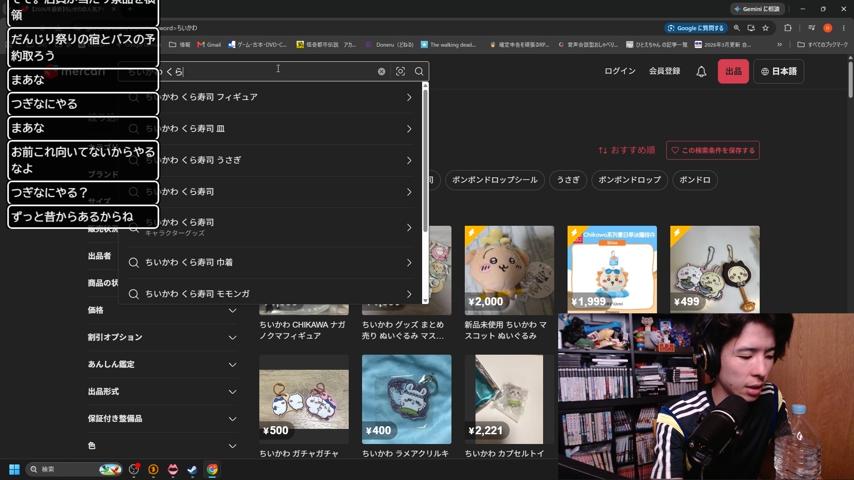Viewport: 854px width, 480px height.
Task: Select suggestion ちいかわ くら寿司 フィギュア
Action: tap(271, 97)
